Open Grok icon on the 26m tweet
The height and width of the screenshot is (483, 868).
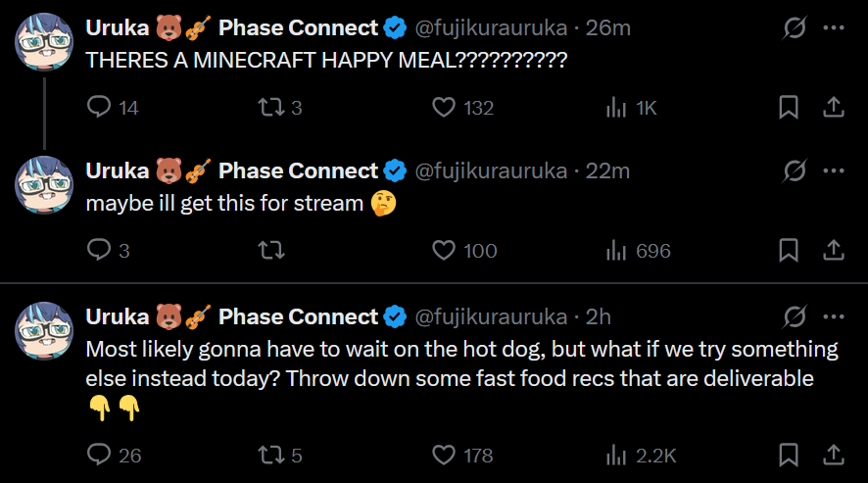coord(795,27)
